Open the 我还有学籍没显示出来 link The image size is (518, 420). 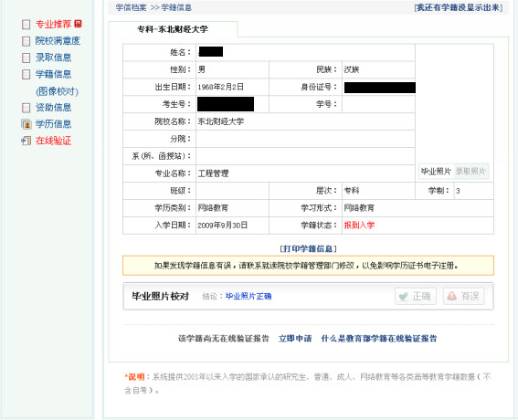(x=459, y=7)
